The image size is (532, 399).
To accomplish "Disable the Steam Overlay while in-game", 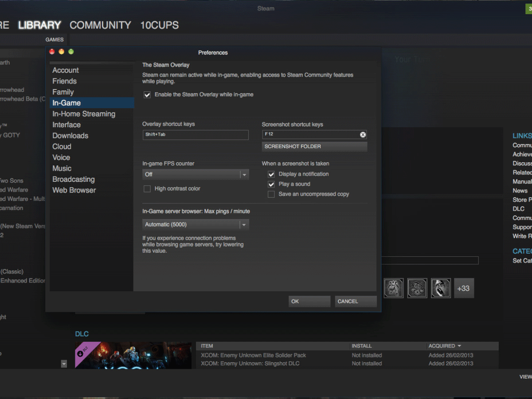I will click(x=147, y=94).
